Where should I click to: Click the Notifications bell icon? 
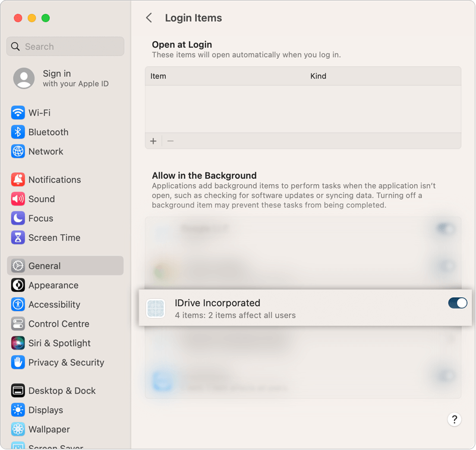pos(18,180)
